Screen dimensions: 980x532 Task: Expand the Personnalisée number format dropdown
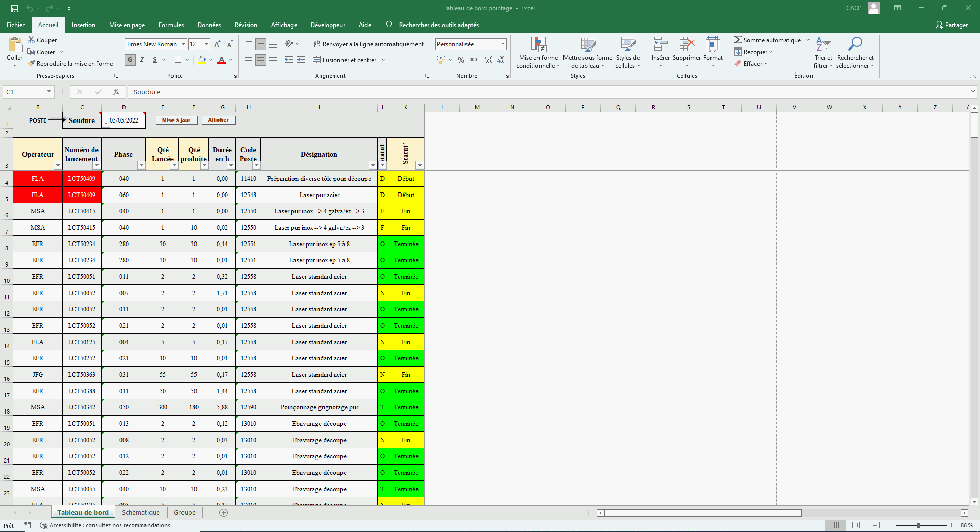[x=503, y=44]
